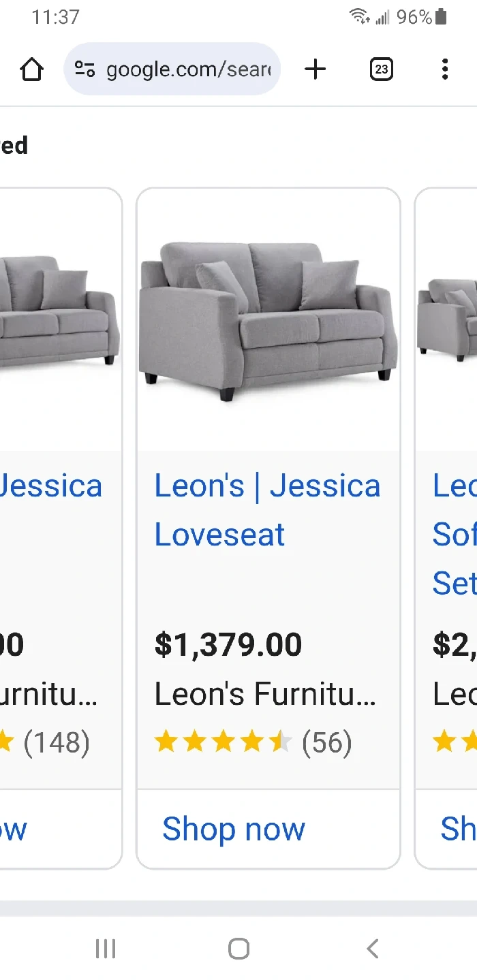Open the tab switcher showing 23 tabs
Image resolution: width=477 pixels, height=980 pixels.
point(381,69)
